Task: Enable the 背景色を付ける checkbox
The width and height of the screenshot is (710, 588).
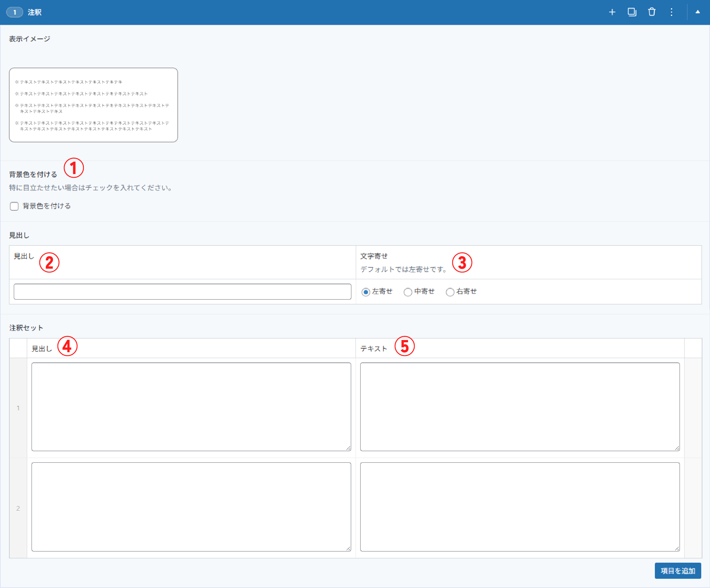Action: coord(14,206)
